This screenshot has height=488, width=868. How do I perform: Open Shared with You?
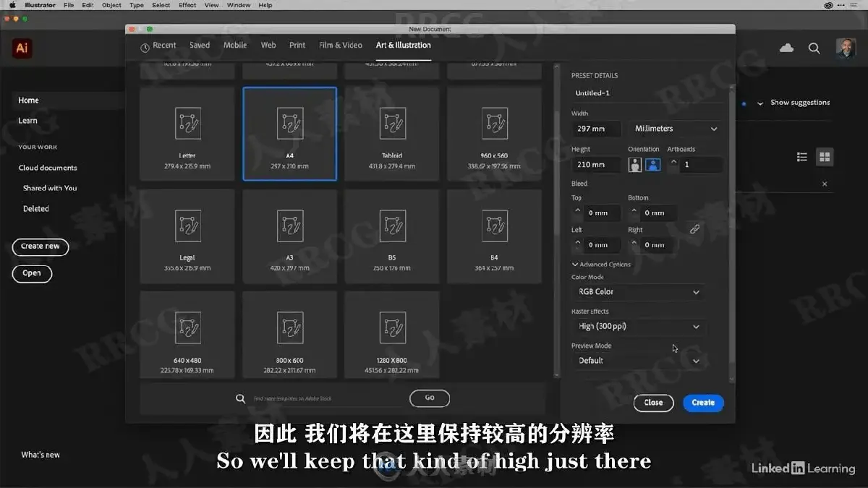coord(50,188)
